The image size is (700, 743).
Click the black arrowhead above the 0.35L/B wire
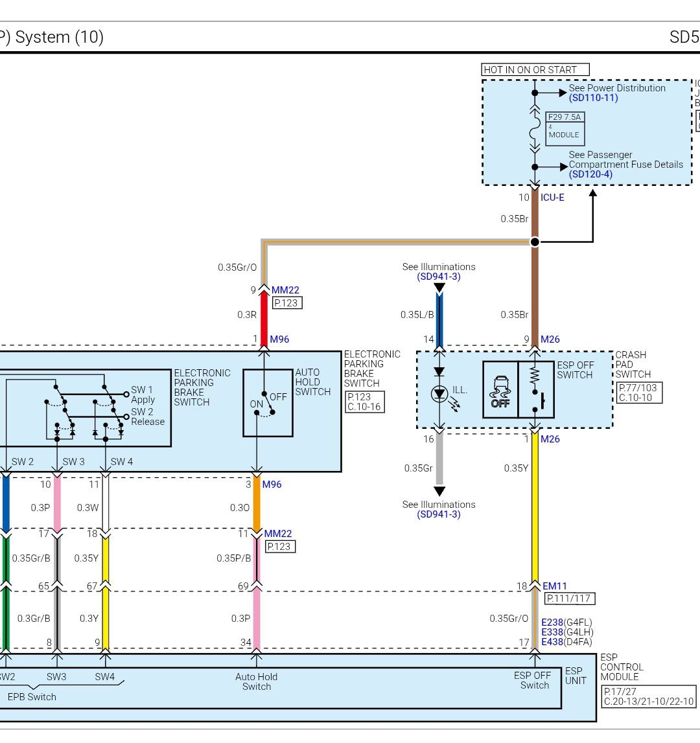click(439, 288)
